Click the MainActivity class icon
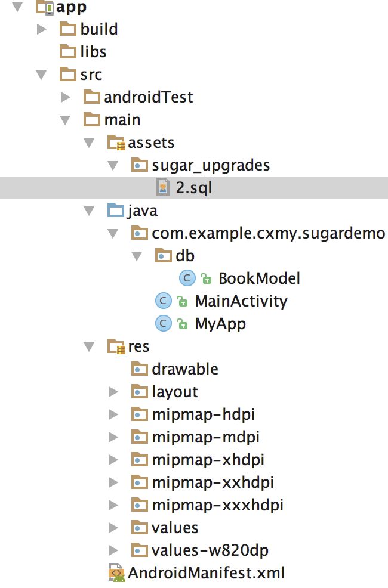The image size is (388, 588). point(163,301)
